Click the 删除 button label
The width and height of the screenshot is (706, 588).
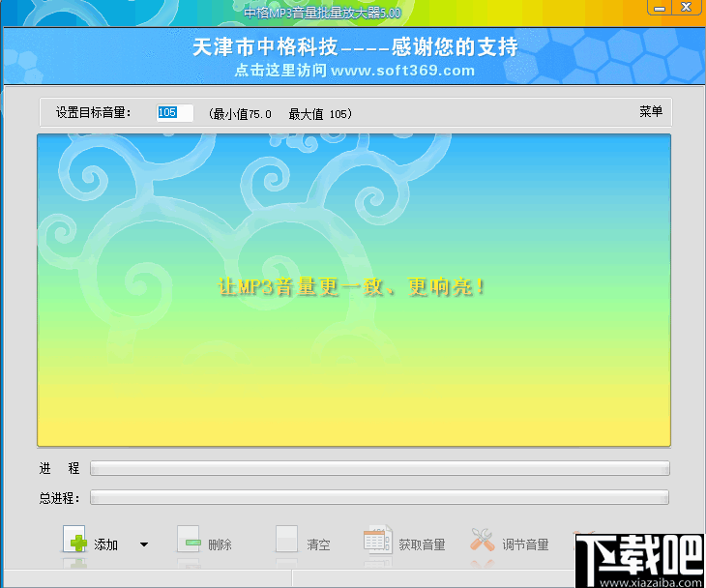[220, 544]
